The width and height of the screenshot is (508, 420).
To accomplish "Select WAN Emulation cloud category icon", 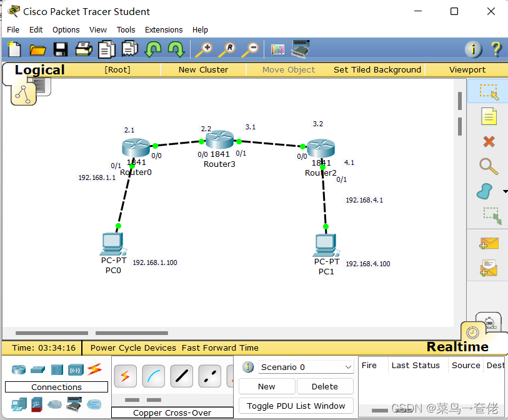I will [54, 404].
